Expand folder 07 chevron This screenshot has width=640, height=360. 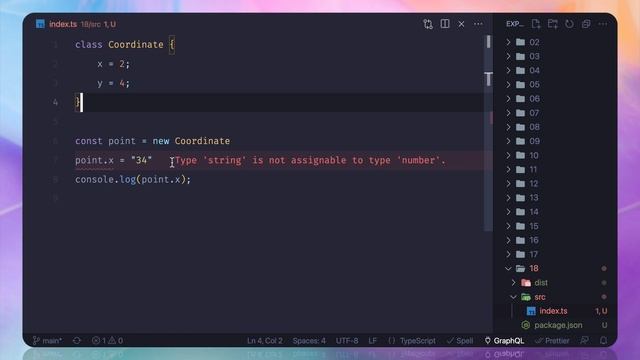point(509,113)
